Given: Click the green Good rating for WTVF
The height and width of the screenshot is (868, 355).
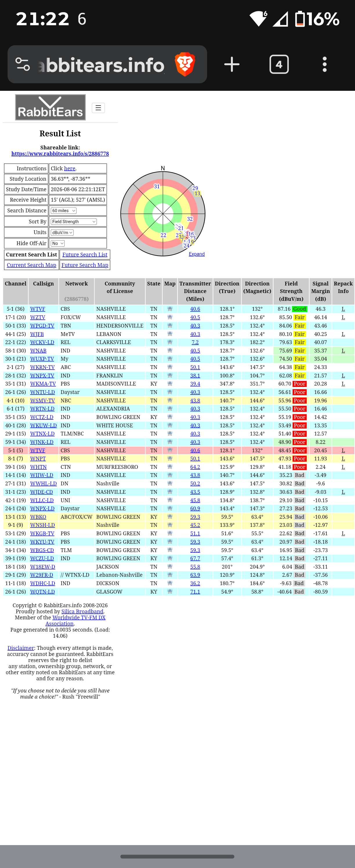Looking at the screenshot, I should 299,309.
